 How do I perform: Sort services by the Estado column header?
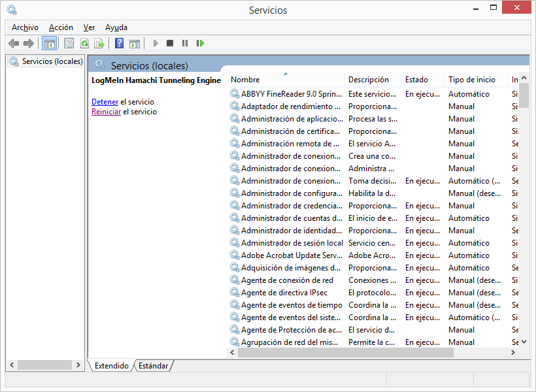click(416, 80)
